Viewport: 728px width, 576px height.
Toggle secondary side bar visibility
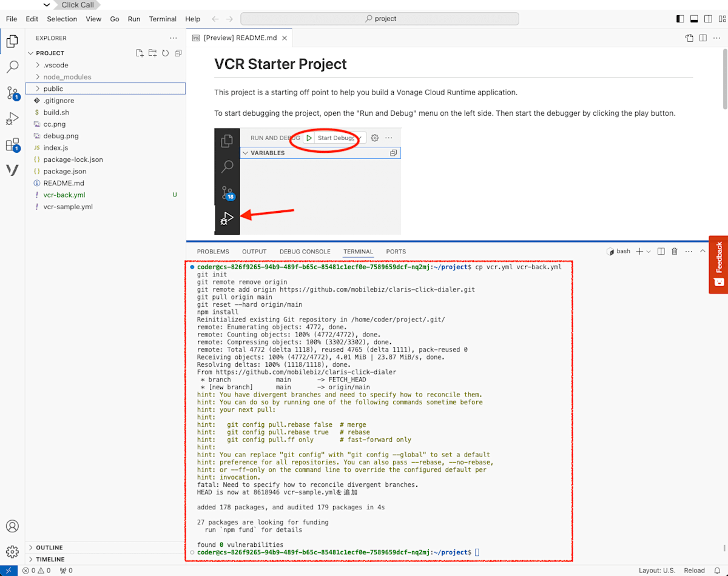(707, 19)
